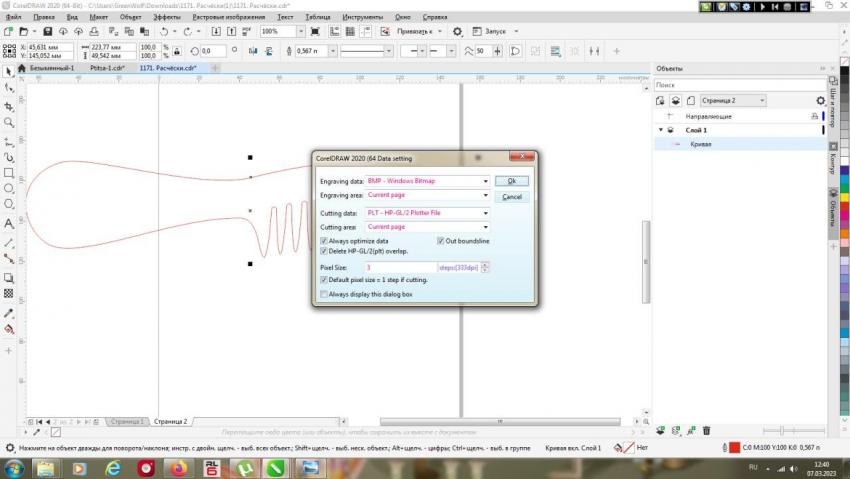The image size is (850, 479).
Task: Select the Pick tool in the toolbox
Action: pos(9,71)
